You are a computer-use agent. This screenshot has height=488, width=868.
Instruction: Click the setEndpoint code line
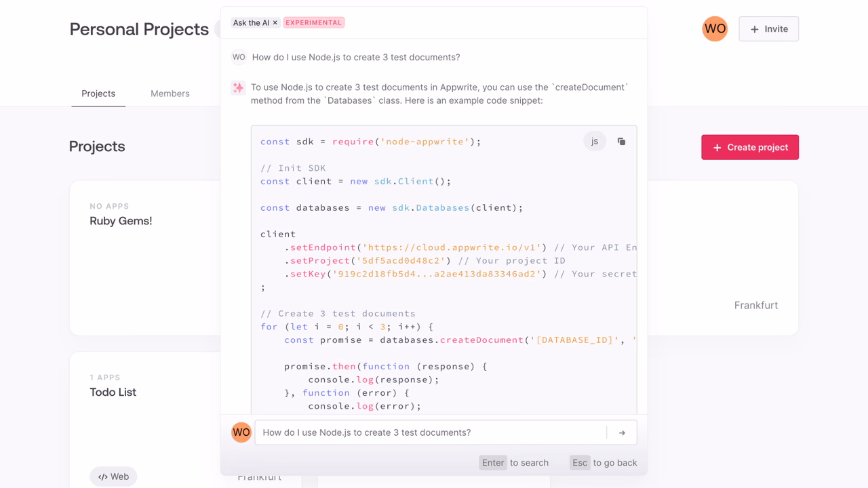(x=460, y=247)
